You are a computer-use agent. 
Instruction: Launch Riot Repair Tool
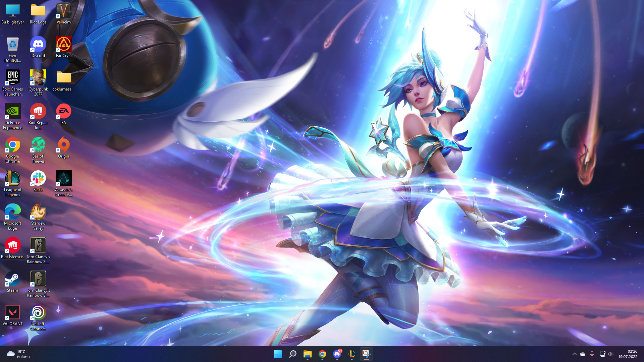(38, 117)
